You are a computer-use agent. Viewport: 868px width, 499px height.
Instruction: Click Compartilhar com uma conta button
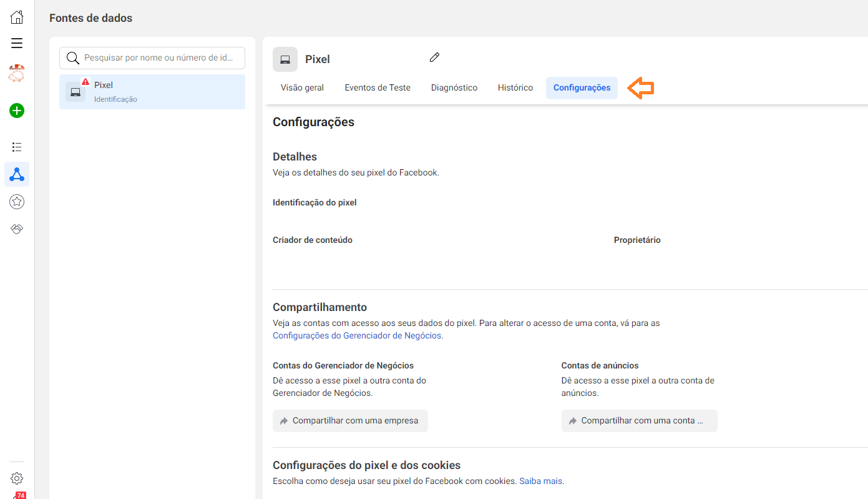[x=640, y=421]
